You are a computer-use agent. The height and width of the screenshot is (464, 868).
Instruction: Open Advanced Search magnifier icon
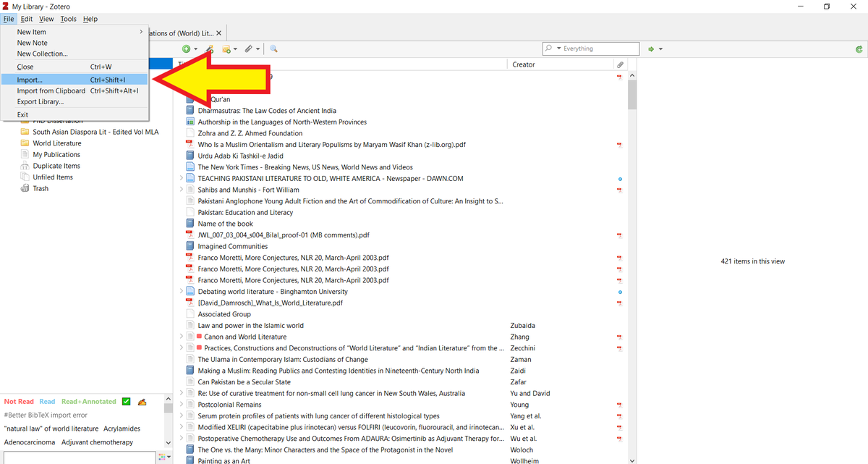pyautogui.click(x=274, y=48)
